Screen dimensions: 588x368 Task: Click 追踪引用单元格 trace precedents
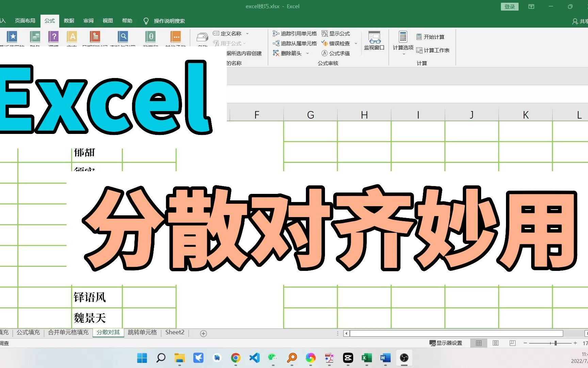tap(295, 33)
